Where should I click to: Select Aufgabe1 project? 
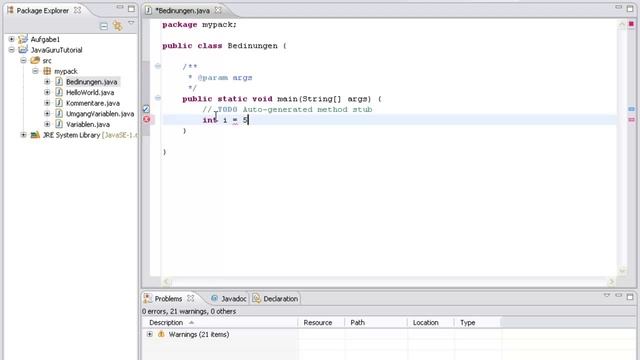(45, 40)
